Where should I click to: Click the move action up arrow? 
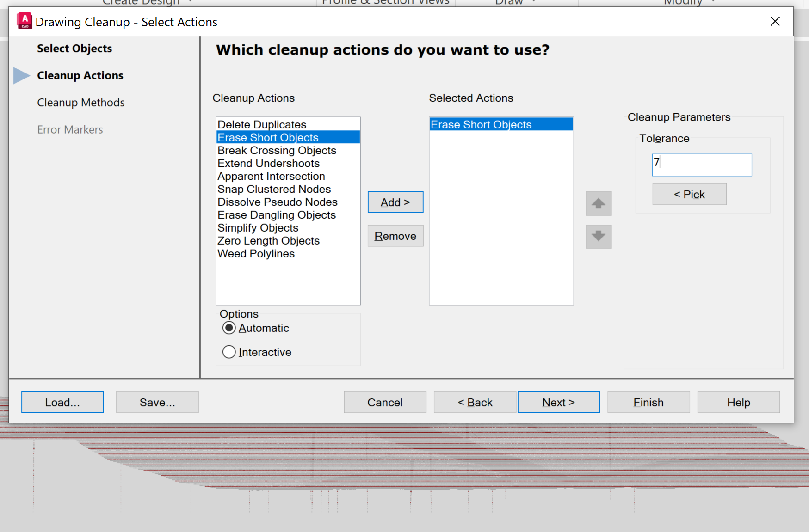pyautogui.click(x=599, y=203)
